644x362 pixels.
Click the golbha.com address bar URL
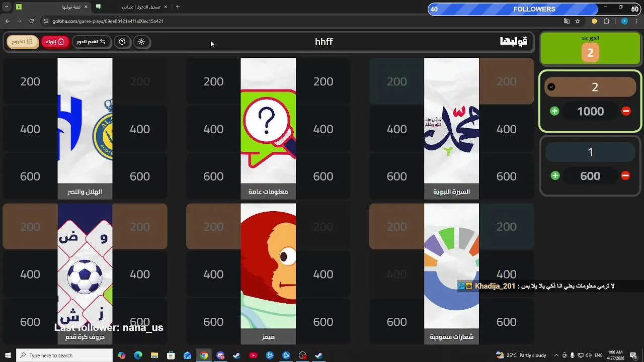click(108, 21)
